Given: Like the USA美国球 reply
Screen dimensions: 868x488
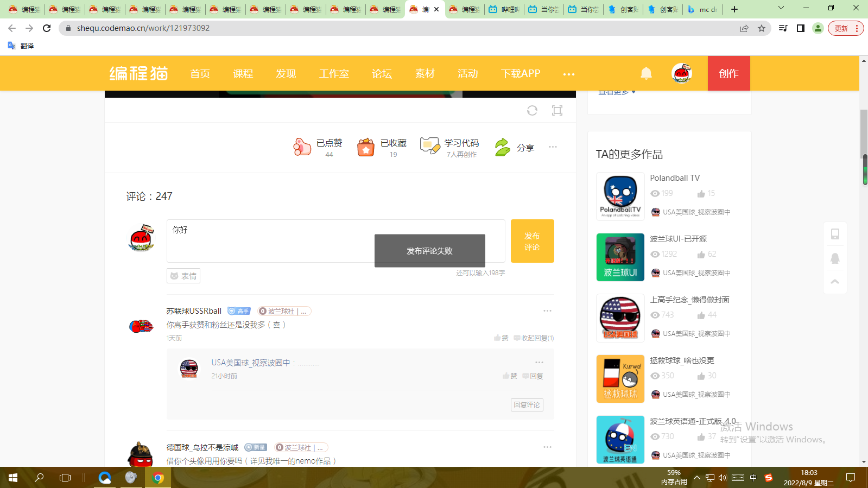Looking at the screenshot, I should click(510, 376).
